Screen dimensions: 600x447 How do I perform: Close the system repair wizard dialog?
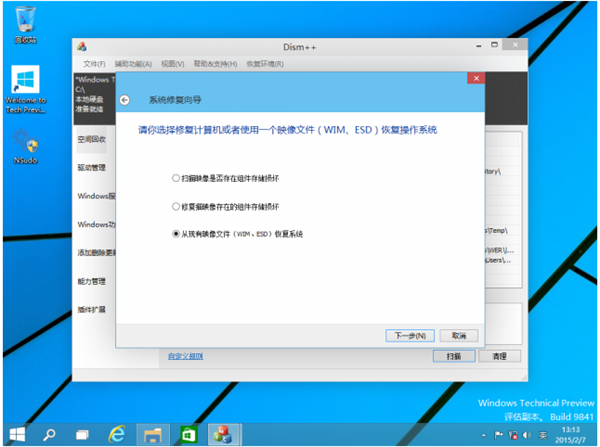coord(476,78)
